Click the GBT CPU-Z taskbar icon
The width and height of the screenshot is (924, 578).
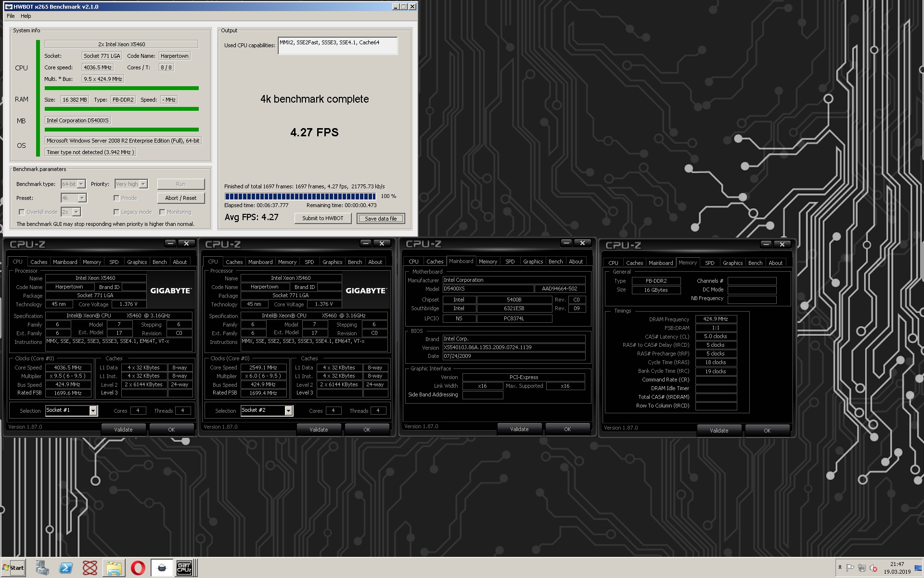tap(185, 568)
